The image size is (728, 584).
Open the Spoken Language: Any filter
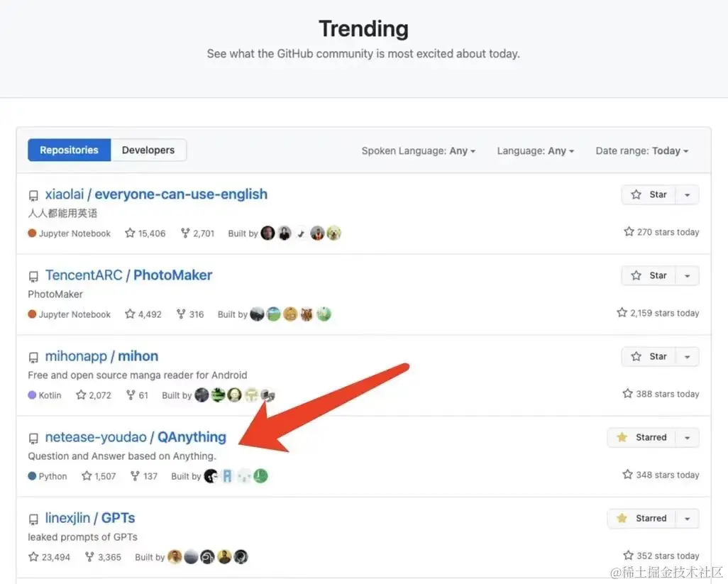[x=419, y=151]
